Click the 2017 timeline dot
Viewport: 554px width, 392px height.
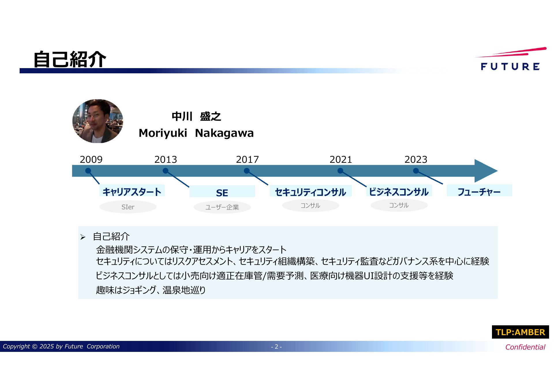(x=247, y=171)
